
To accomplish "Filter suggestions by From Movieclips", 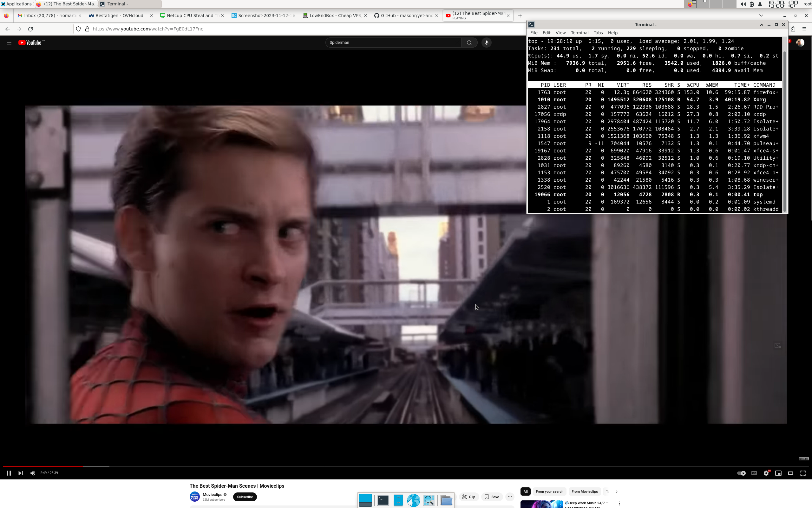I will [x=585, y=491].
